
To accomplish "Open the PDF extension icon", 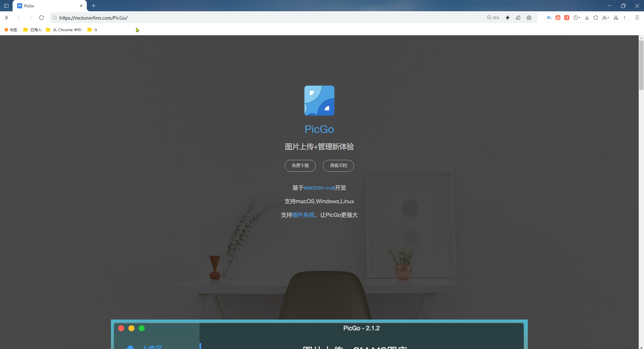I will [558, 18].
